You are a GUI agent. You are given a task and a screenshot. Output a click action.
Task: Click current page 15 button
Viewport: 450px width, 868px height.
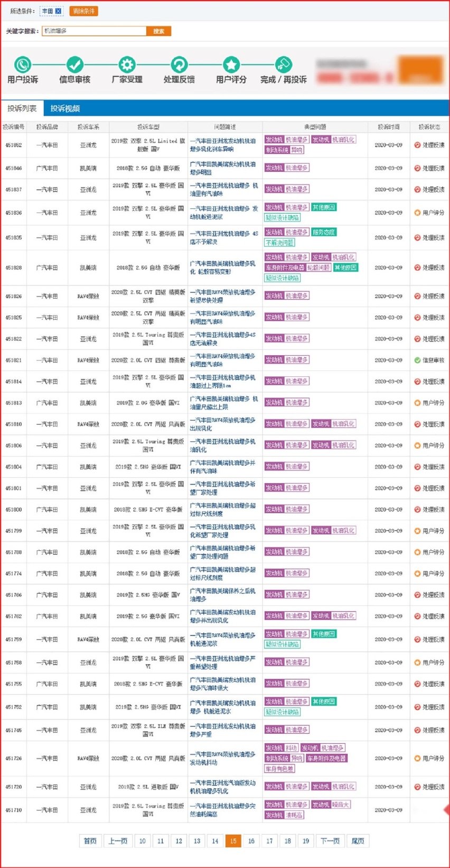click(233, 841)
